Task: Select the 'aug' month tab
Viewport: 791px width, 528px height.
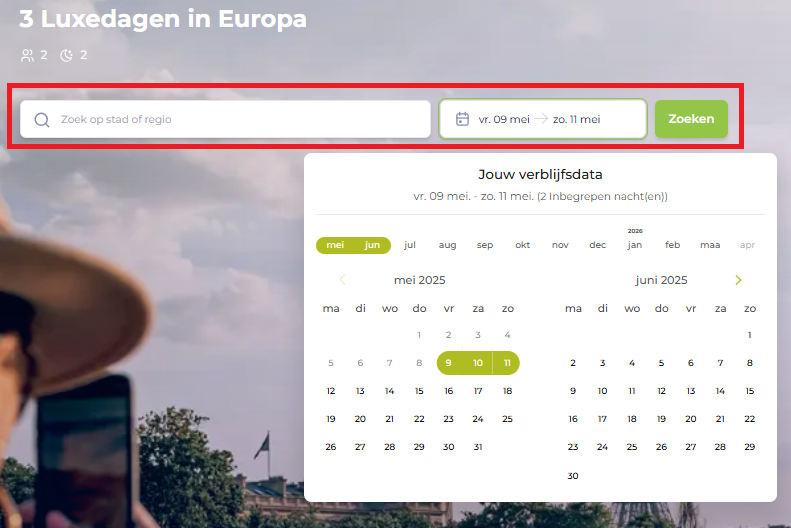Action: [447, 245]
